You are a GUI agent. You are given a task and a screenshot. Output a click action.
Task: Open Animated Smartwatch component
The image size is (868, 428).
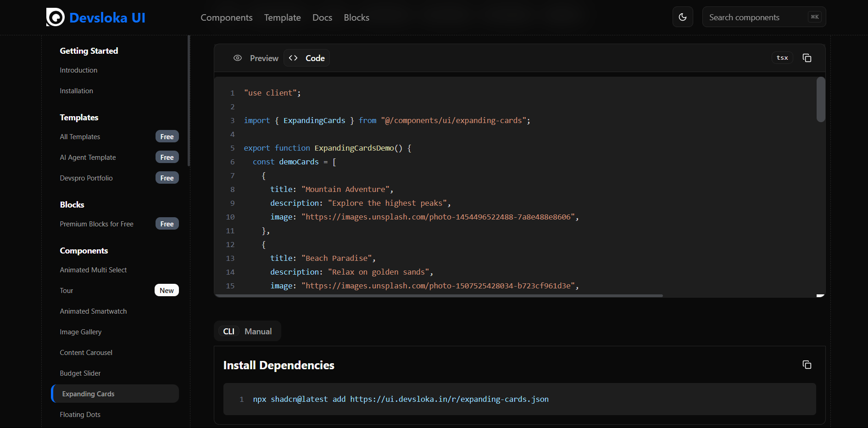[x=93, y=311]
